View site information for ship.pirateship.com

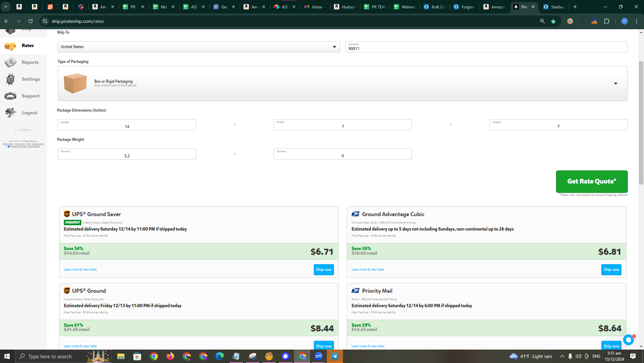click(x=45, y=21)
